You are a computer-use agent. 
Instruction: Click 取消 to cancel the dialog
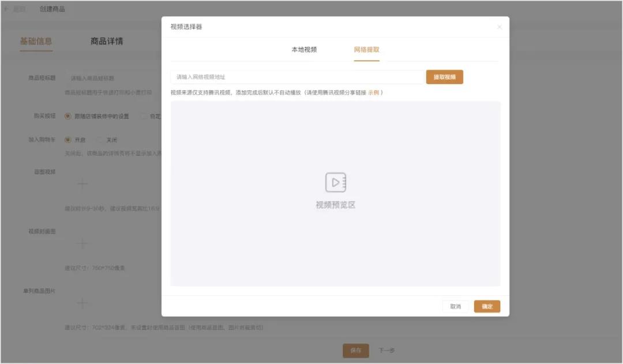coord(455,306)
